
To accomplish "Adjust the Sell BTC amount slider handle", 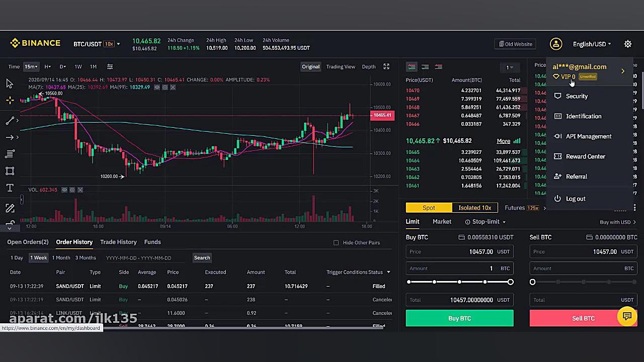I will [x=533, y=282].
